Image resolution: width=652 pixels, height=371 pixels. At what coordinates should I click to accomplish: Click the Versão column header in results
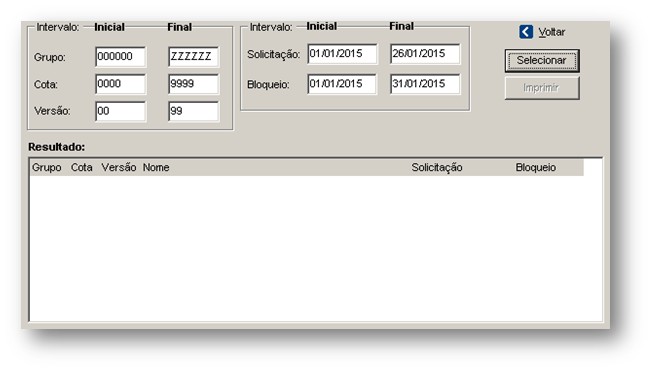(x=119, y=168)
